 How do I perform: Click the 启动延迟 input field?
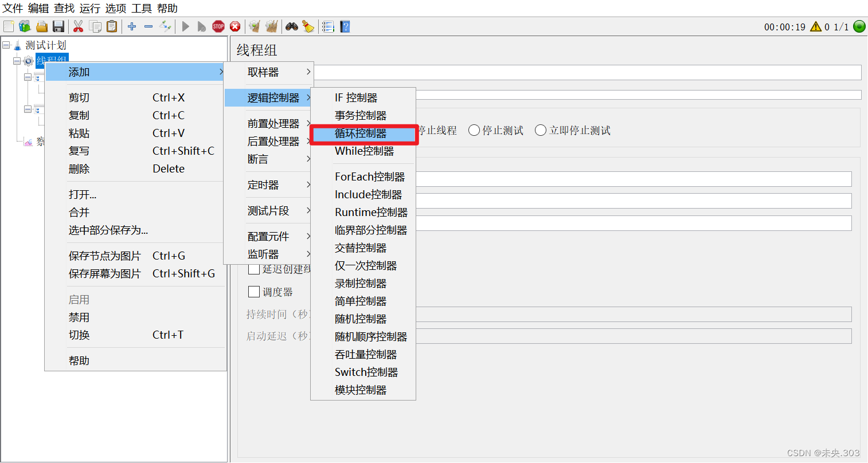(634, 336)
